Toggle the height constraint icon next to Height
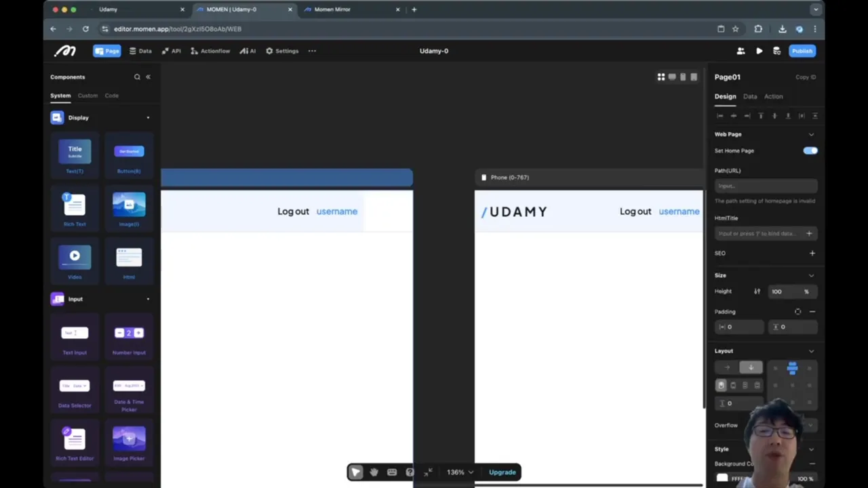The image size is (868, 488). pos(757,291)
